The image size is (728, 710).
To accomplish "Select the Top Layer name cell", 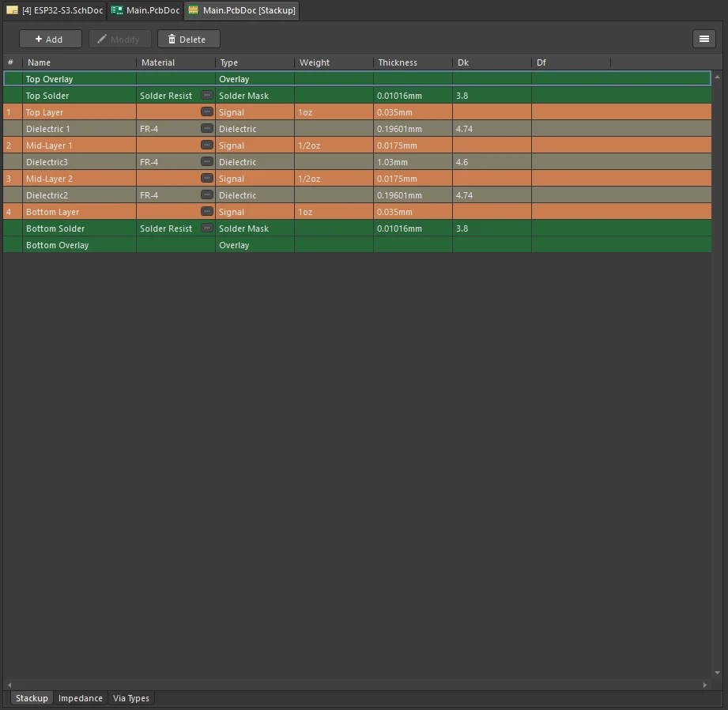I will tap(79, 112).
